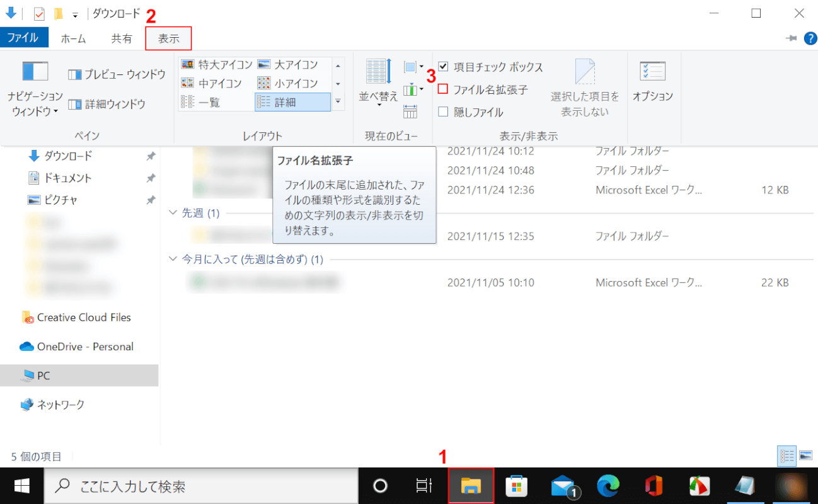
Task: Collapse the Earlier this month (今月に入って) group
Action: coord(174,259)
